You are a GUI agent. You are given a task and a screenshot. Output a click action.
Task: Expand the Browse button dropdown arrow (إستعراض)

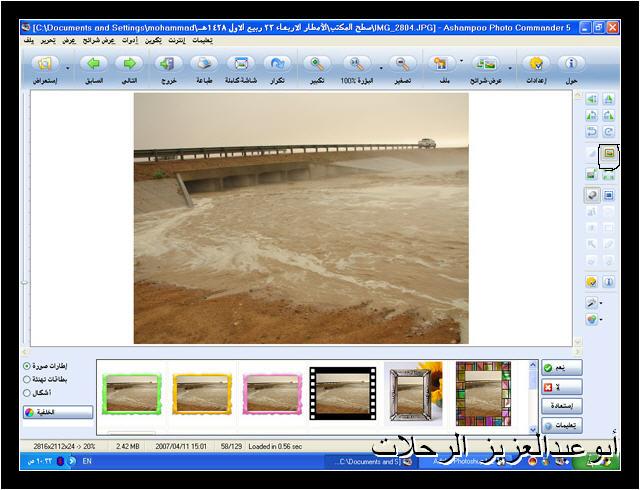[x=68, y=68]
